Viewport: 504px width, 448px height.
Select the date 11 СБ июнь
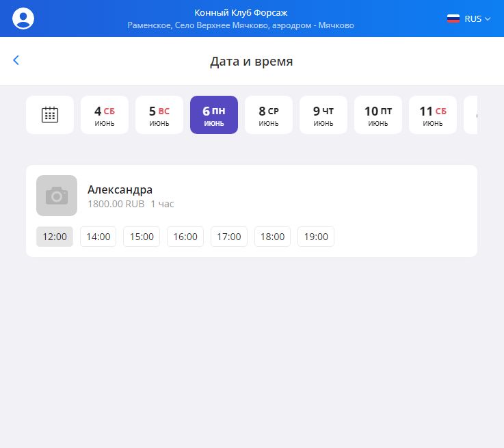click(x=433, y=115)
